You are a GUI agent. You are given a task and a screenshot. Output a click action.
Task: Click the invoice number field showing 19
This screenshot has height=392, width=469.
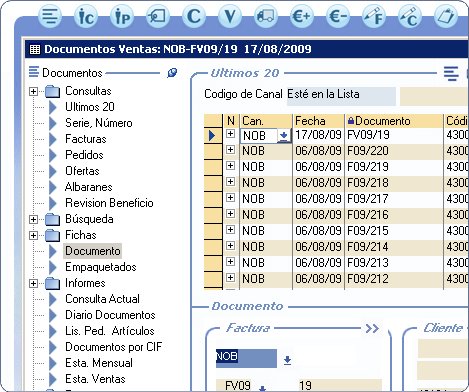click(x=340, y=386)
